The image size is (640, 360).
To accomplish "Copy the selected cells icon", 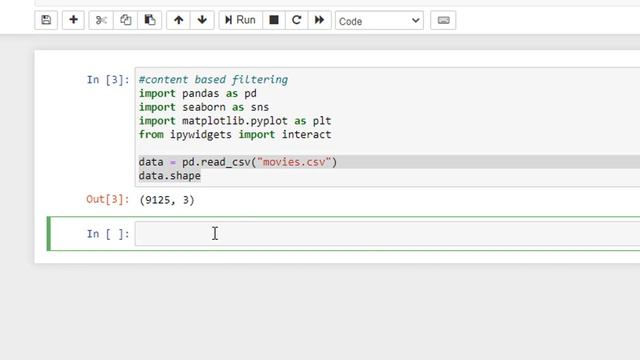I will pyautogui.click(x=125, y=20).
